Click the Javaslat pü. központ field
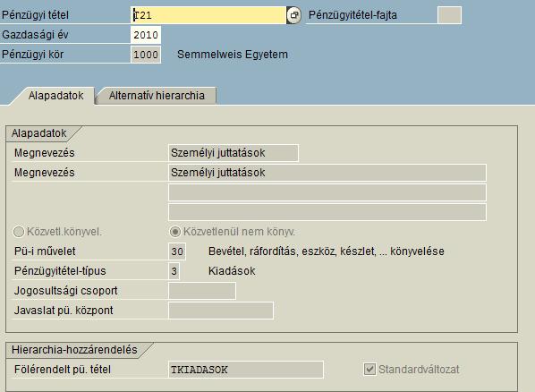535x392 pixels. (x=221, y=311)
